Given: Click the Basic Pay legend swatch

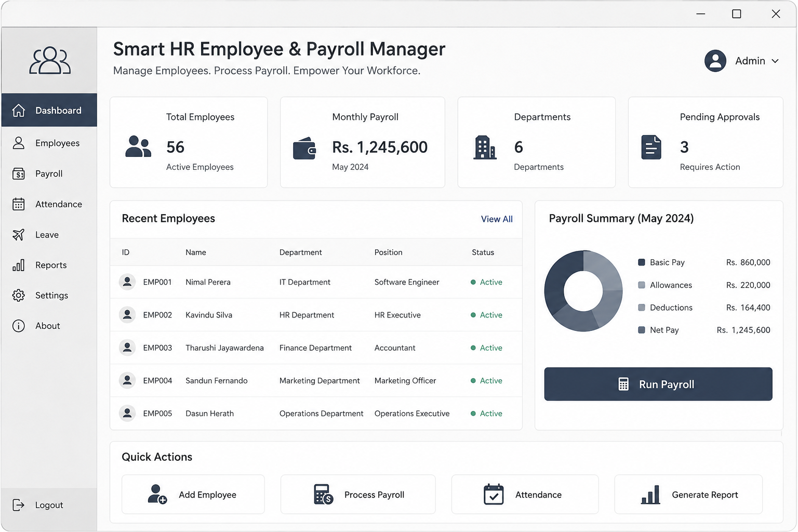Looking at the screenshot, I should (x=642, y=262).
